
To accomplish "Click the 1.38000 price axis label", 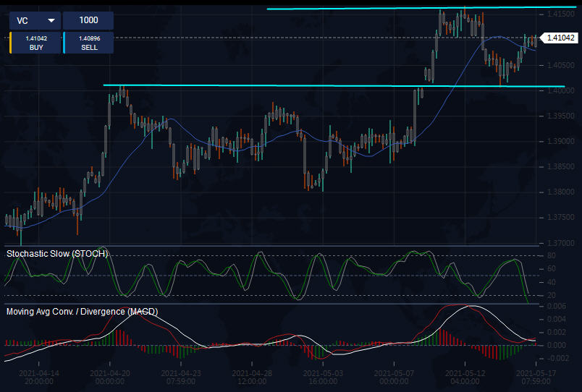I will tap(561, 192).
